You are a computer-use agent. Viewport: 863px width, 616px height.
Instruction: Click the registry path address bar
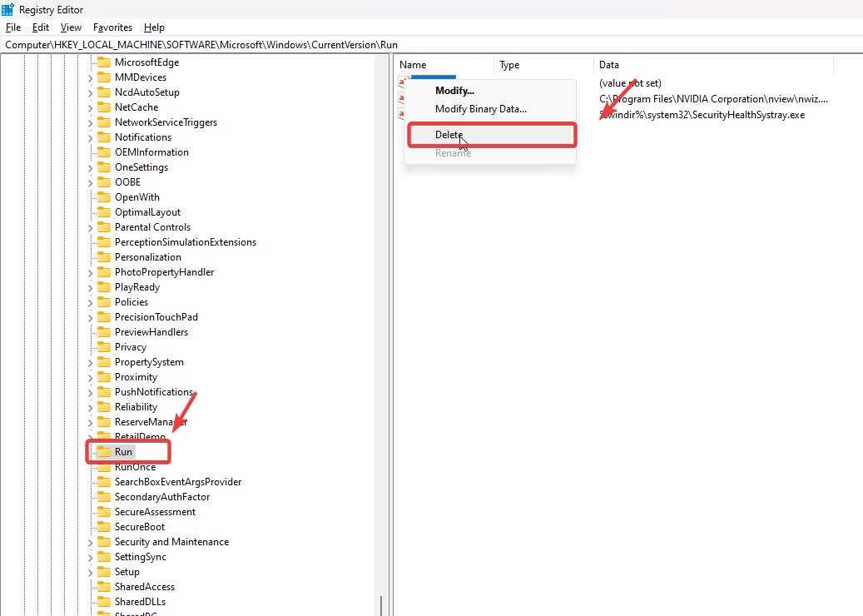(x=431, y=45)
